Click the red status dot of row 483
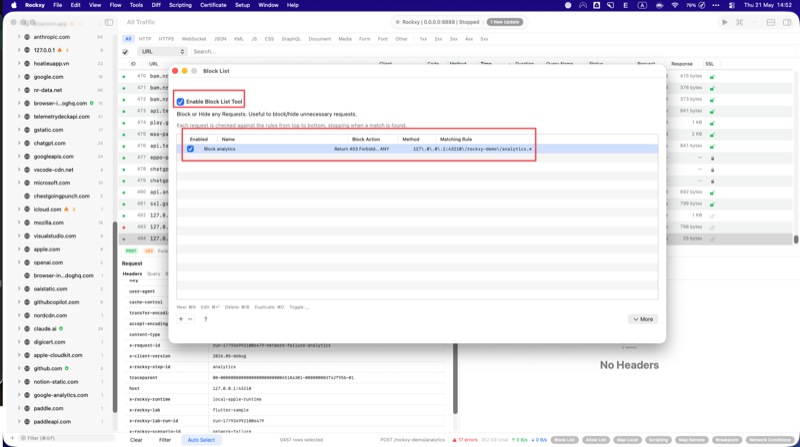 124,227
